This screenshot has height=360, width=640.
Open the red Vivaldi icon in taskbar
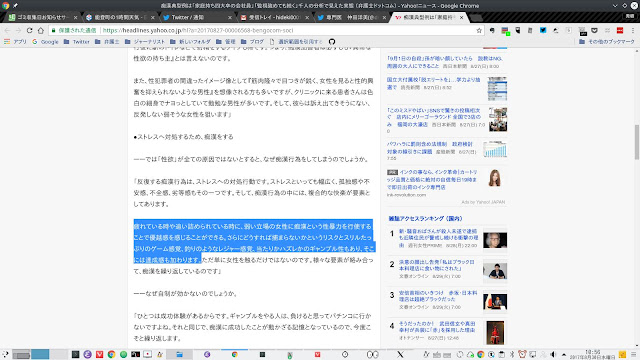tap(99, 354)
